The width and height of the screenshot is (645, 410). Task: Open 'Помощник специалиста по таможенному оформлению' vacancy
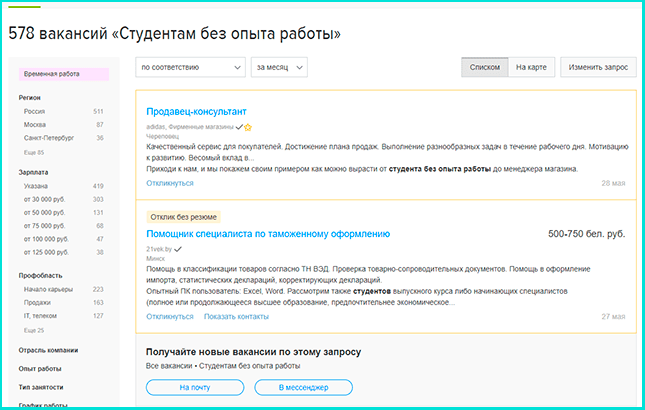click(268, 234)
